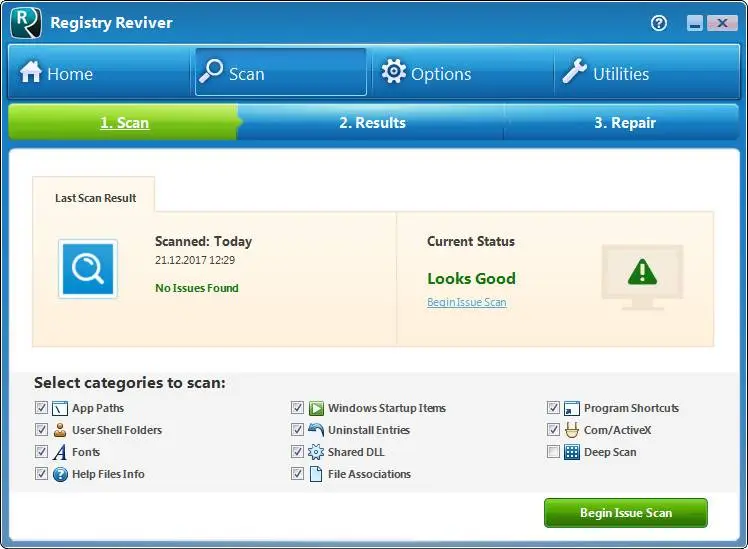Click the Registry Reviver logo icon
The height and width of the screenshot is (549, 748).
(x=26, y=23)
